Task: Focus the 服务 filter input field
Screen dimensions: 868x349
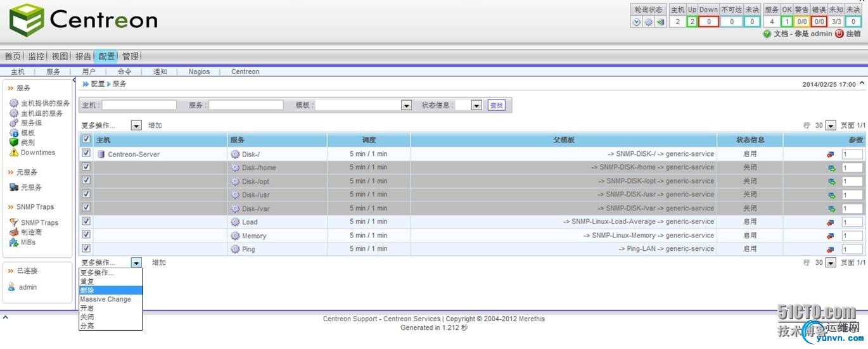Action: [x=246, y=105]
